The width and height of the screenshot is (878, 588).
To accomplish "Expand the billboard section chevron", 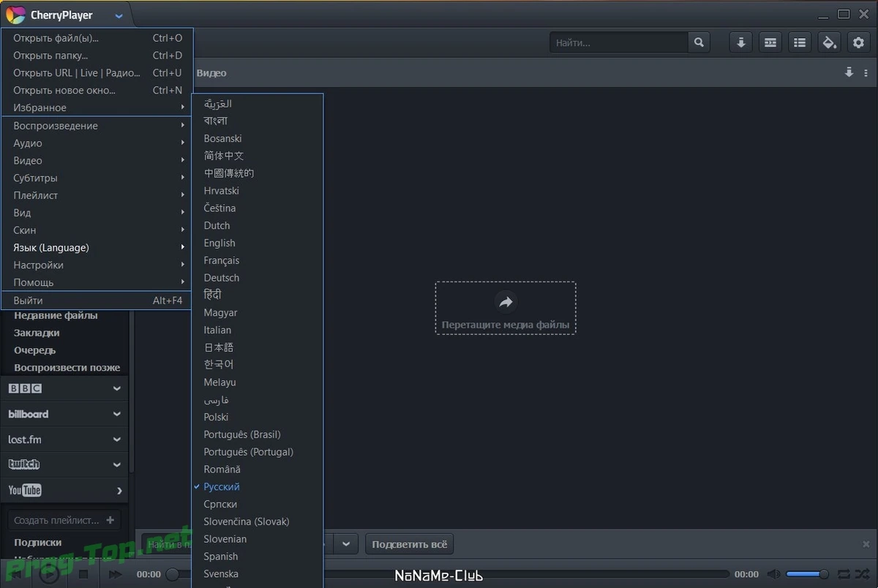I will tap(116, 414).
